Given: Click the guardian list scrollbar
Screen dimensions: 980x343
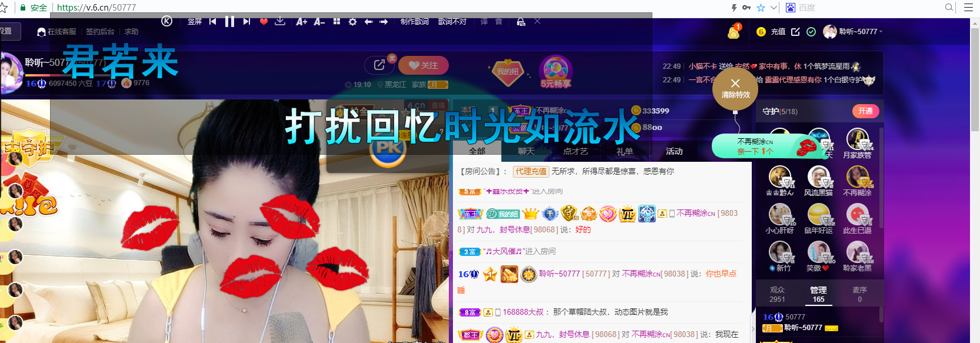Looking at the screenshot, I should coord(881,178).
